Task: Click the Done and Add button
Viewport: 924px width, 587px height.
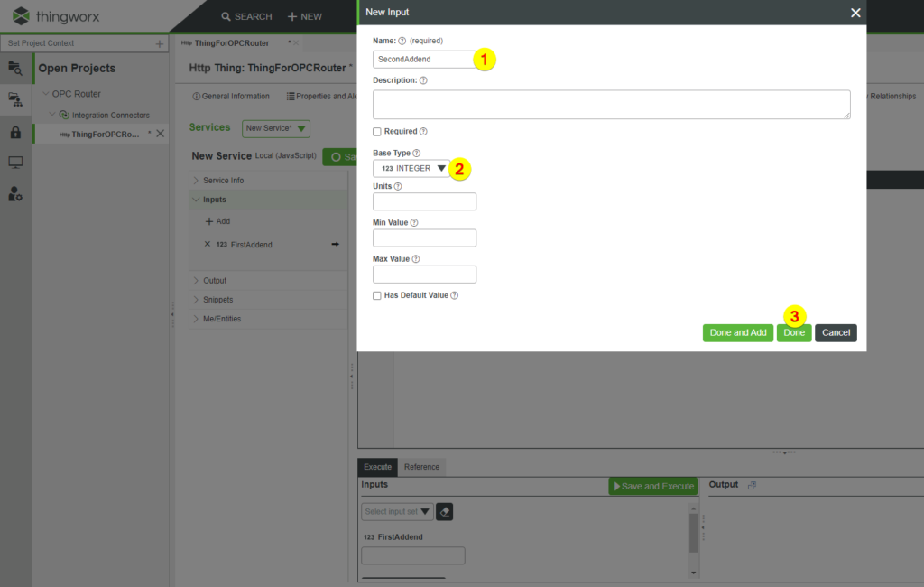Action: pos(737,332)
